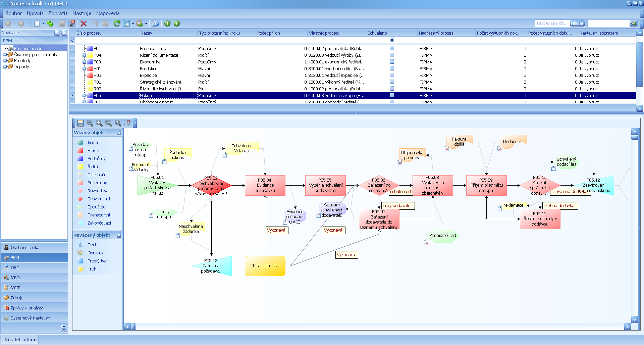Select the Kruh object tool
The height and width of the screenshot is (345, 644).
coord(92,269)
